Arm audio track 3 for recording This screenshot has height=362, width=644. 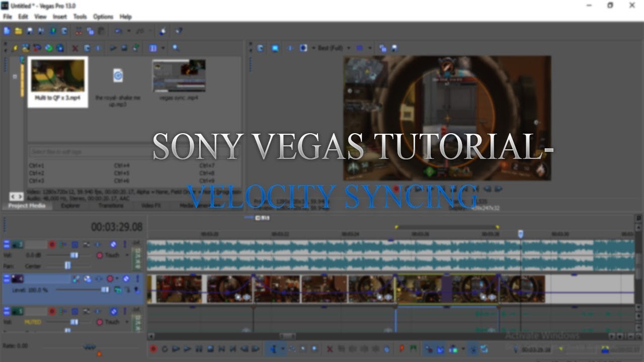52,244
